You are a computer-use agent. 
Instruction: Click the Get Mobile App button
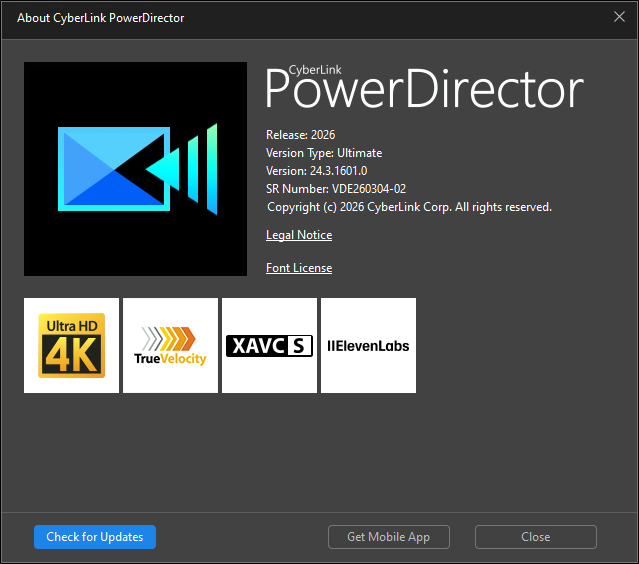point(388,537)
